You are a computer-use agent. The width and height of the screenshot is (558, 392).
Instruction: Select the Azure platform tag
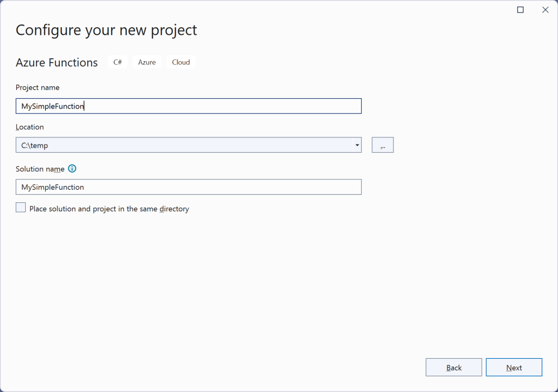[x=147, y=62]
